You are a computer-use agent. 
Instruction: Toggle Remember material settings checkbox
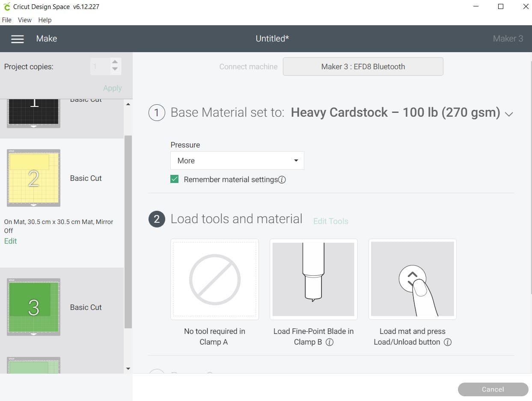pyautogui.click(x=174, y=179)
